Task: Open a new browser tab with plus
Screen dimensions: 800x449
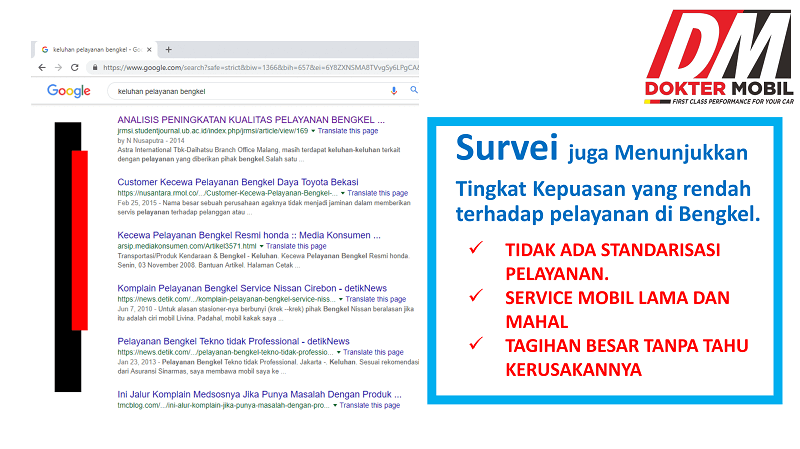Action: click(x=168, y=49)
